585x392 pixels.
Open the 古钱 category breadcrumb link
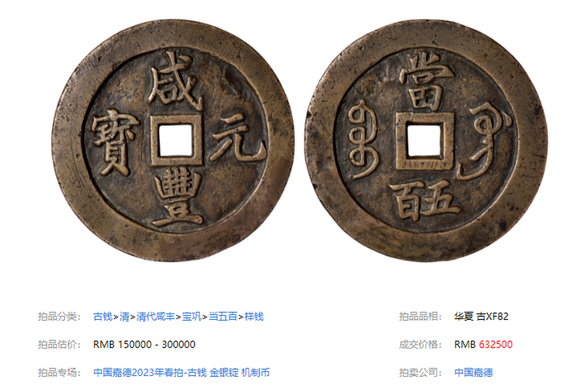103,316
